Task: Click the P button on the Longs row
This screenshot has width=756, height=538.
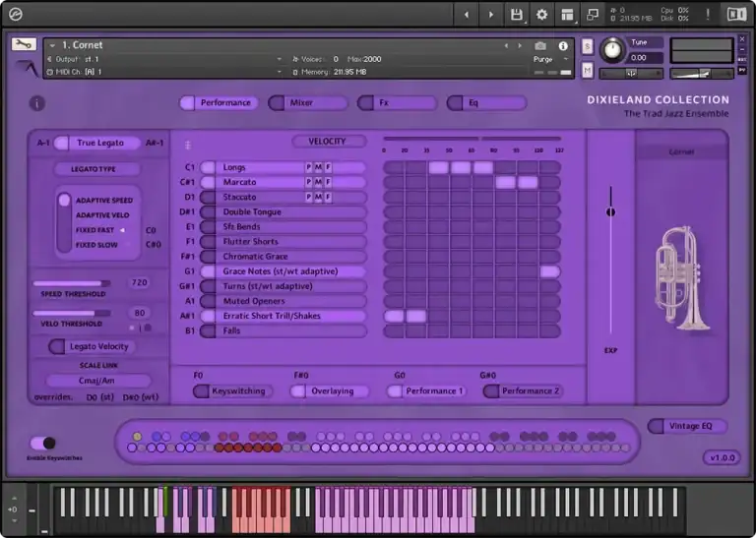Action: tap(308, 167)
